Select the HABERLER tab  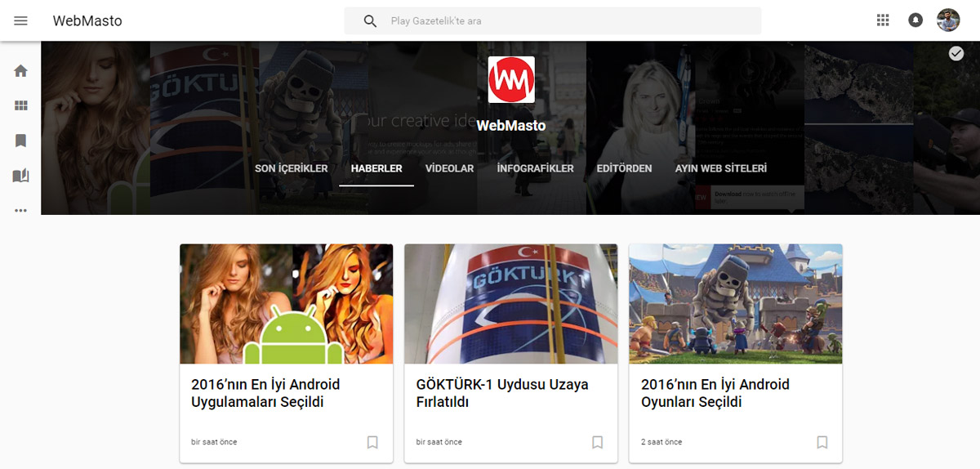click(x=376, y=169)
